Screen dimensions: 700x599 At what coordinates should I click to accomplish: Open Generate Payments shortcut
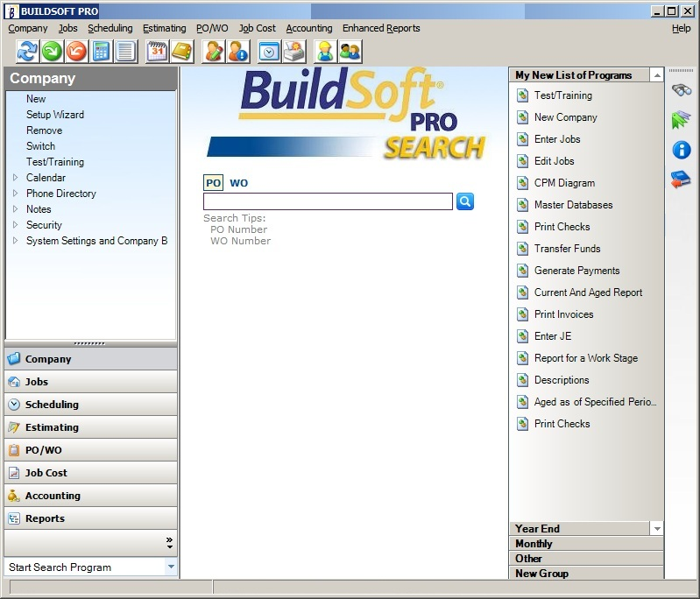[x=576, y=271]
